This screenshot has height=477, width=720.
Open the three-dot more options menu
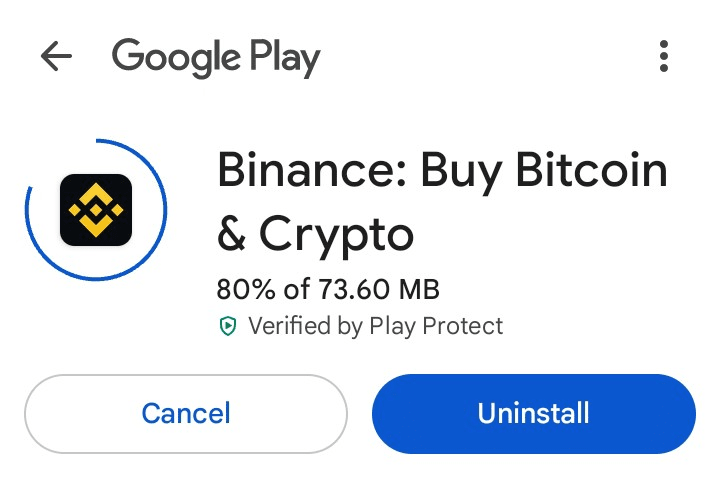point(664,57)
